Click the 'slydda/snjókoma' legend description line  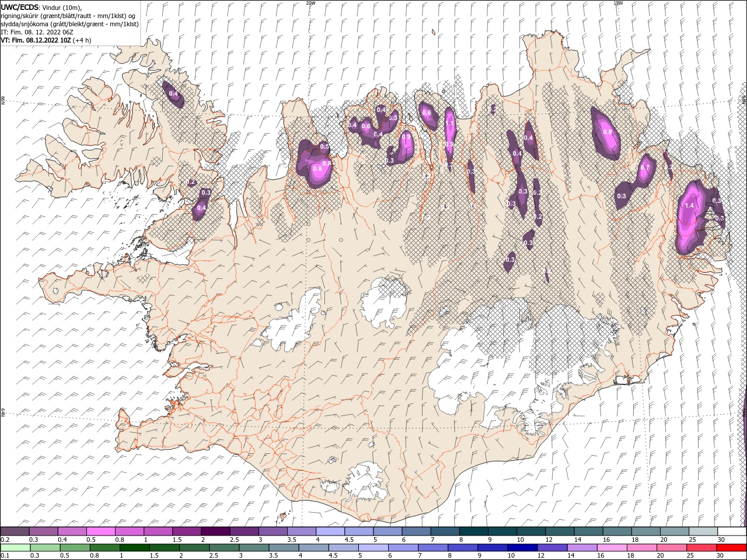(x=69, y=24)
